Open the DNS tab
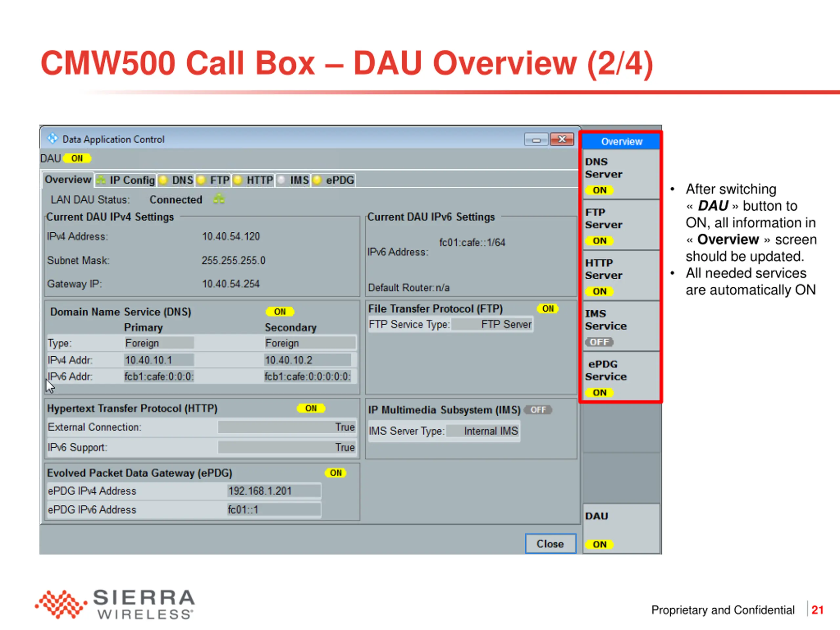The height and width of the screenshot is (630, 840). click(x=176, y=180)
